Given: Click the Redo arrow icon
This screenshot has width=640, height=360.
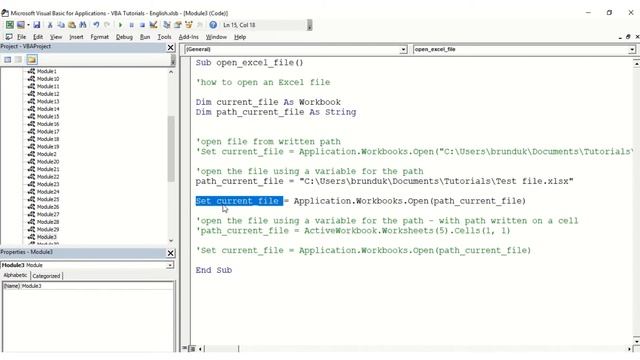Looking at the screenshot, I should click(x=107, y=25).
